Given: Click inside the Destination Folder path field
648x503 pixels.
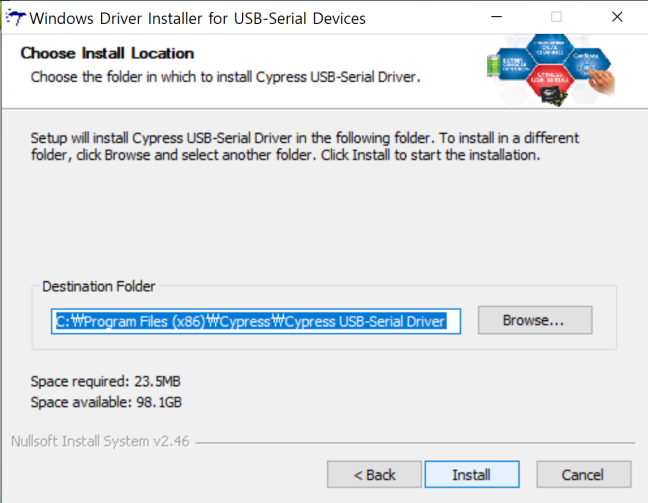Looking at the screenshot, I should (256, 321).
